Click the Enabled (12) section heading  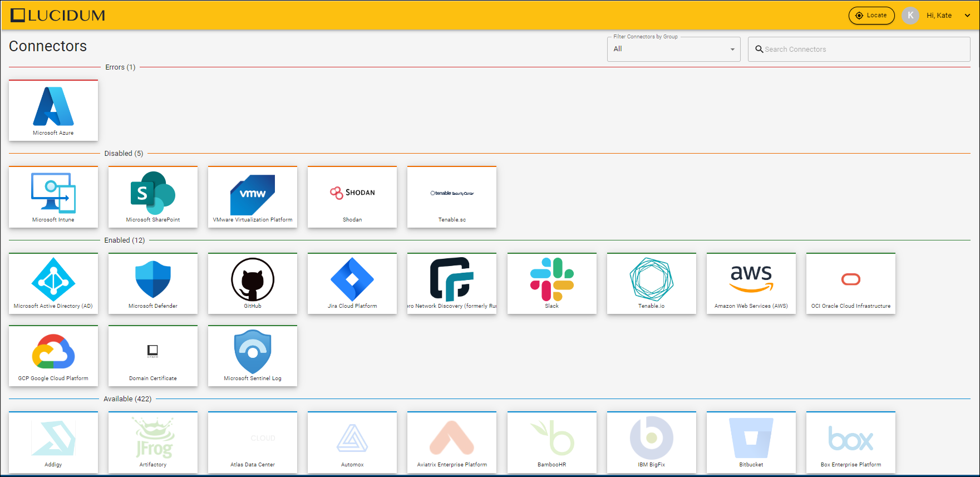click(125, 240)
